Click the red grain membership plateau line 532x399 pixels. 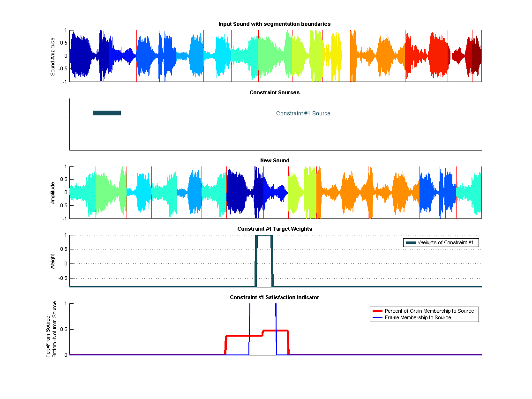coord(244,336)
